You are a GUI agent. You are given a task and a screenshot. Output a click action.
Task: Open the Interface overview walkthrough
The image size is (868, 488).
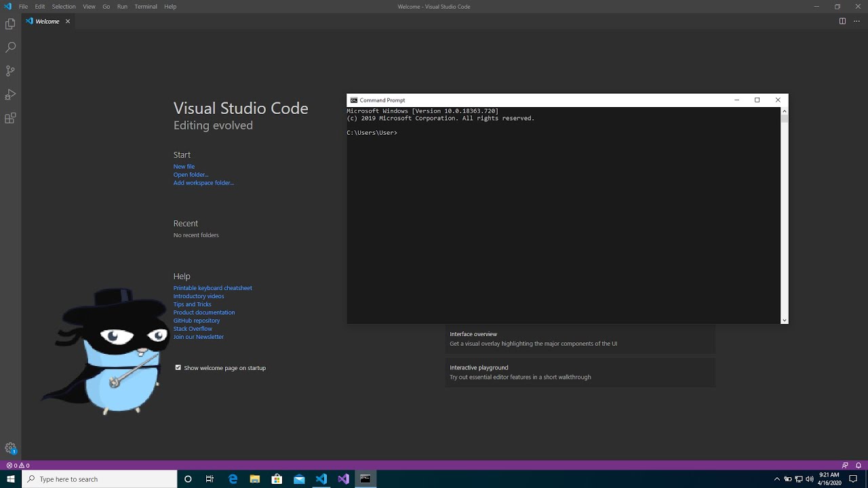click(580, 339)
